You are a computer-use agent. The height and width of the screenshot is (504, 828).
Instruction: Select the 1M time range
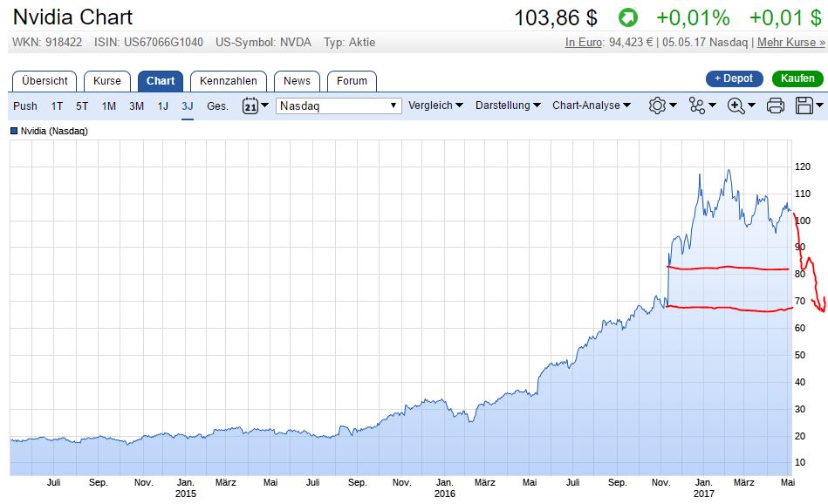point(108,106)
